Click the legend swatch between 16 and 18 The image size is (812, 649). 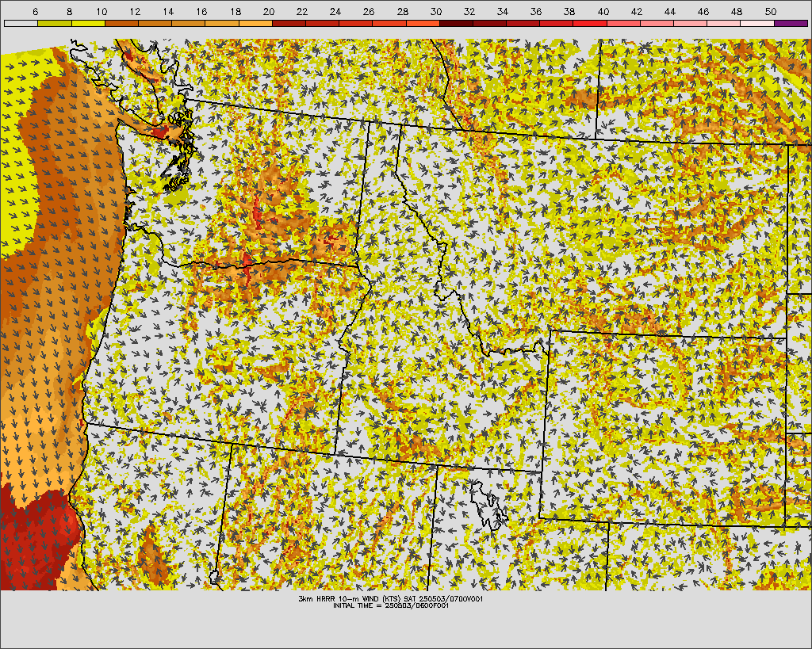coord(222,23)
